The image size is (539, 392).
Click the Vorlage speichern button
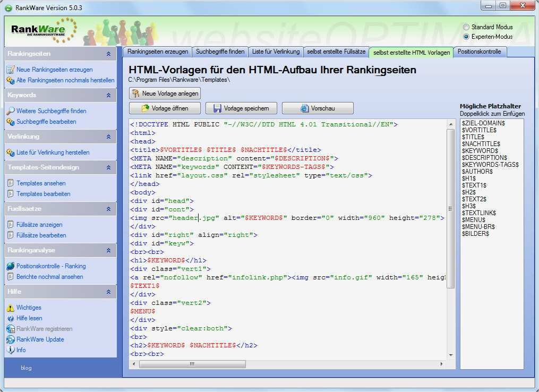pyautogui.click(x=241, y=108)
